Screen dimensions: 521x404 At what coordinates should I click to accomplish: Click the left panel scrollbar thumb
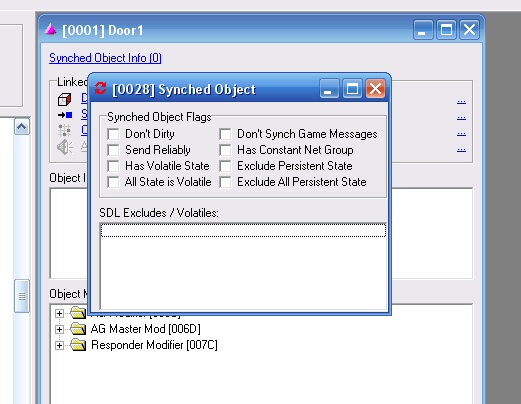point(22,296)
